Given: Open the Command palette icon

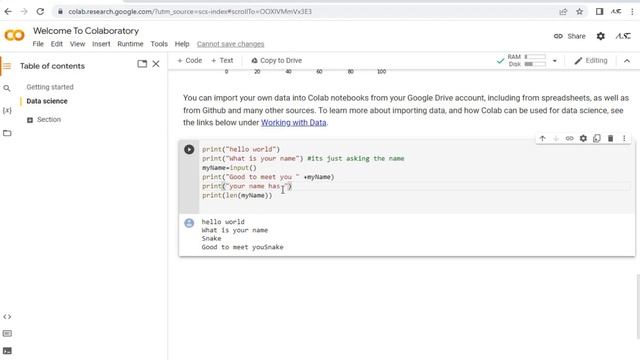Looking at the screenshot, I should pos(7,333).
